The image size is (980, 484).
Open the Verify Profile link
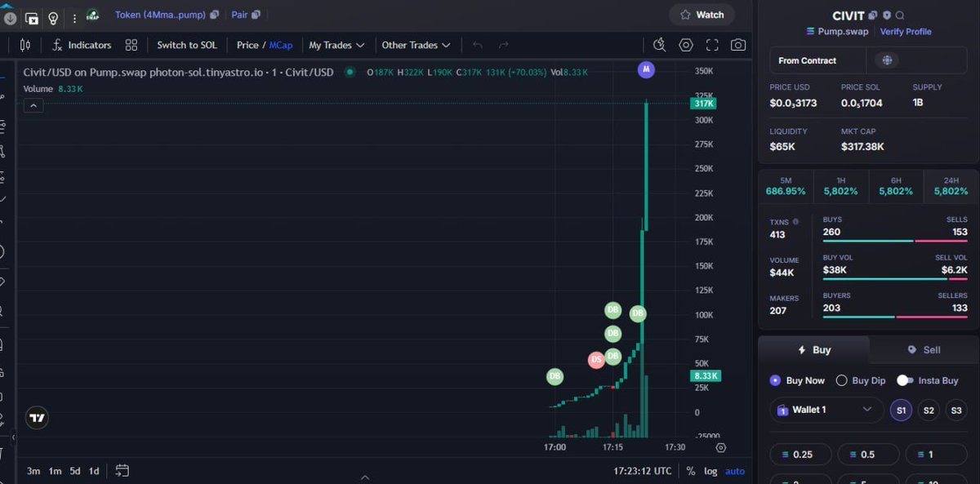coord(906,32)
